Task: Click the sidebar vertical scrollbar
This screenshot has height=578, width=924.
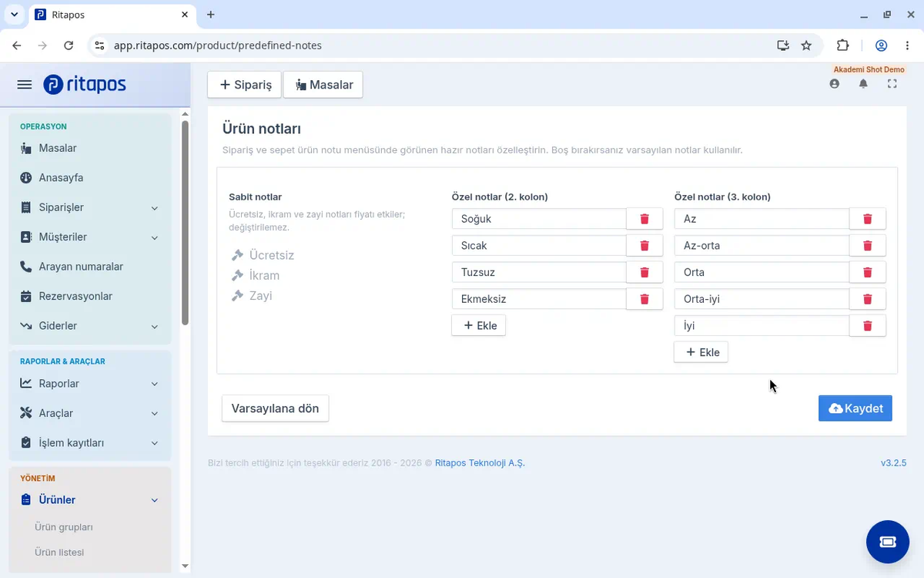Action: 185,223
